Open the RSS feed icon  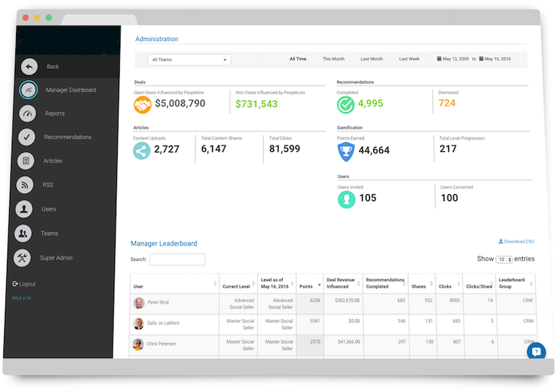tap(25, 185)
